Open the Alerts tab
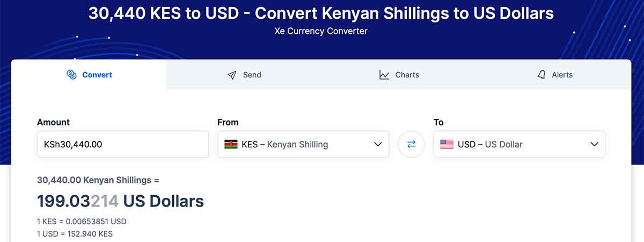This screenshot has height=242, width=644. (554, 75)
